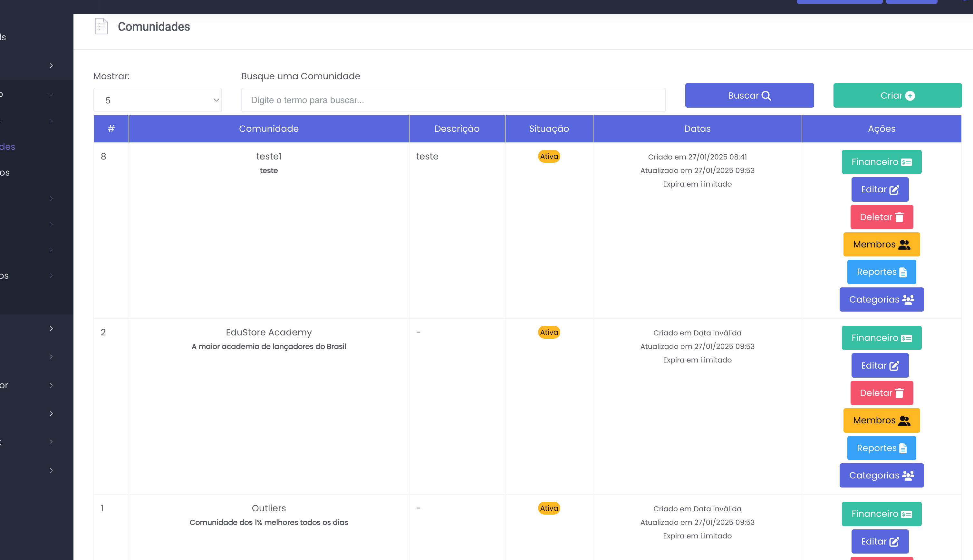Collapse the expanded sidebar section chevron
This screenshot has width=973, height=560.
pyautogui.click(x=51, y=94)
